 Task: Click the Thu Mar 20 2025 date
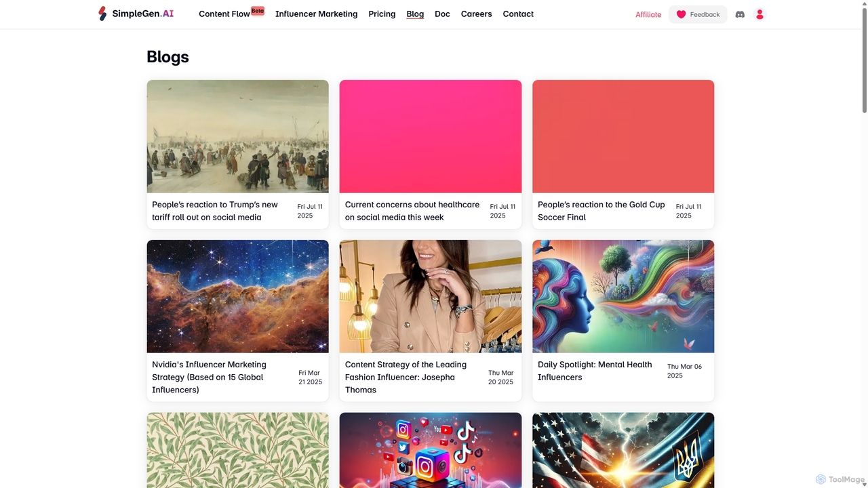[x=501, y=378]
